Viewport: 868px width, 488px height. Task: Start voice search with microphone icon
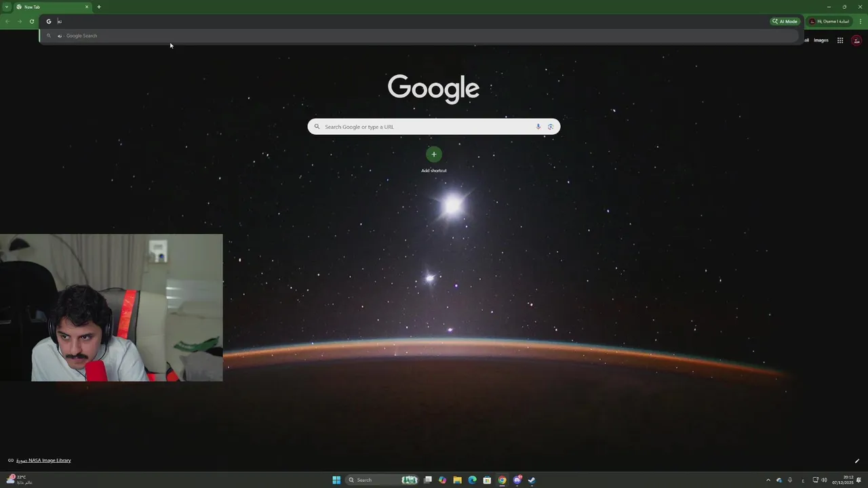538,127
